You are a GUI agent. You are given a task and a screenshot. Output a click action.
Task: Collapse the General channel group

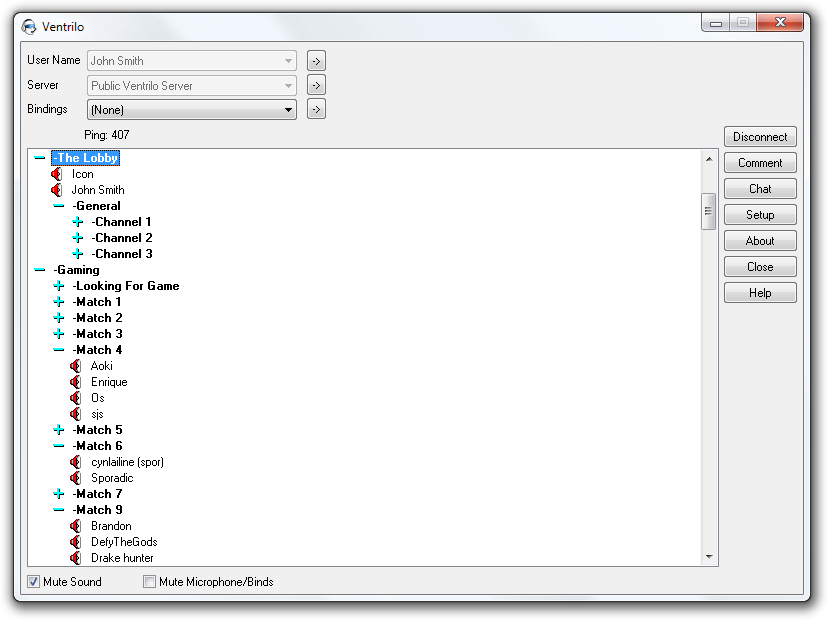click(x=59, y=206)
